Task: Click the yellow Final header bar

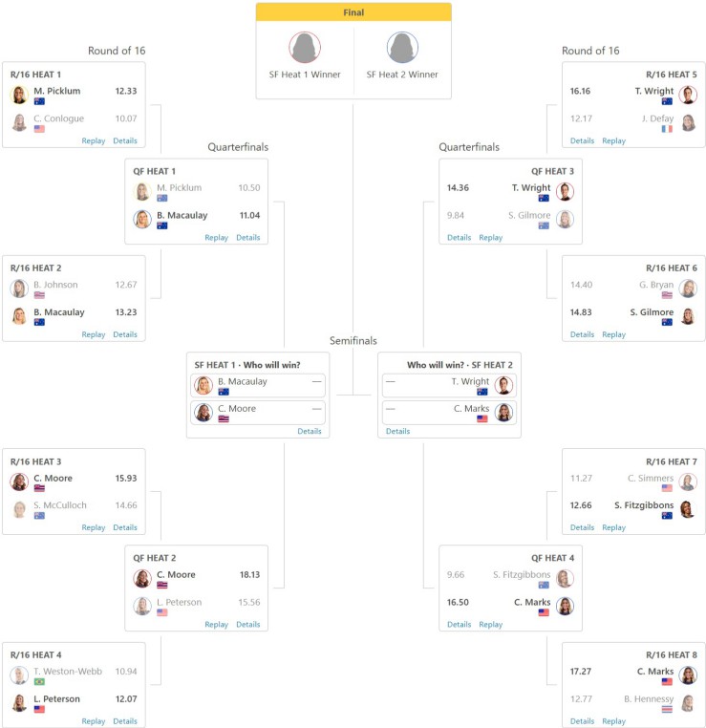Action: point(353,12)
